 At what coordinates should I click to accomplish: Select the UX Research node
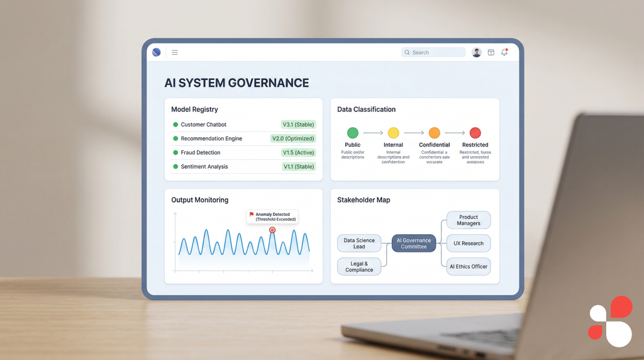click(x=469, y=244)
